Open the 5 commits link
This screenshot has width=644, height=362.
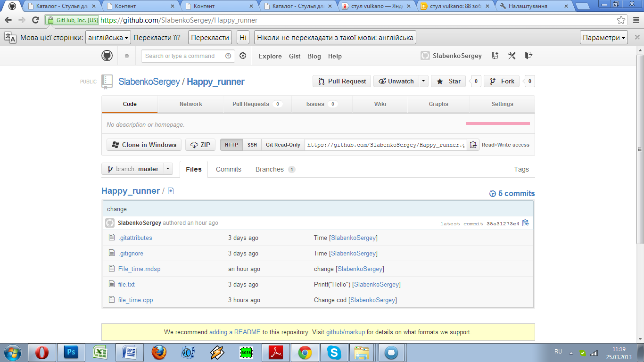[512, 193]
